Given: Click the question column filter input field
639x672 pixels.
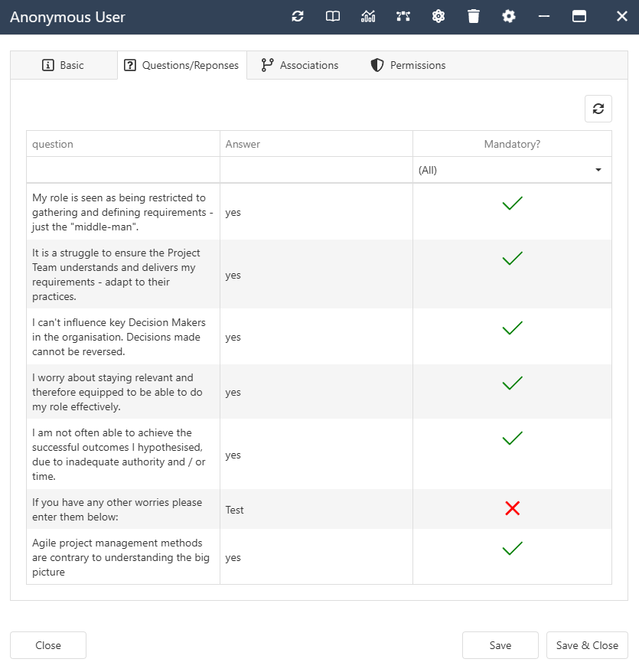Looking at the screenshot, I should [122, 169].
